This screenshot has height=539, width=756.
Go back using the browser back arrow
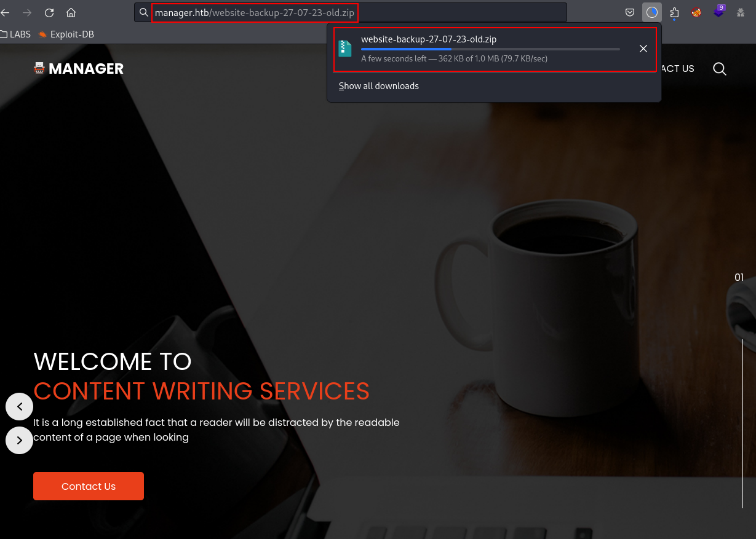pos(6,12)
